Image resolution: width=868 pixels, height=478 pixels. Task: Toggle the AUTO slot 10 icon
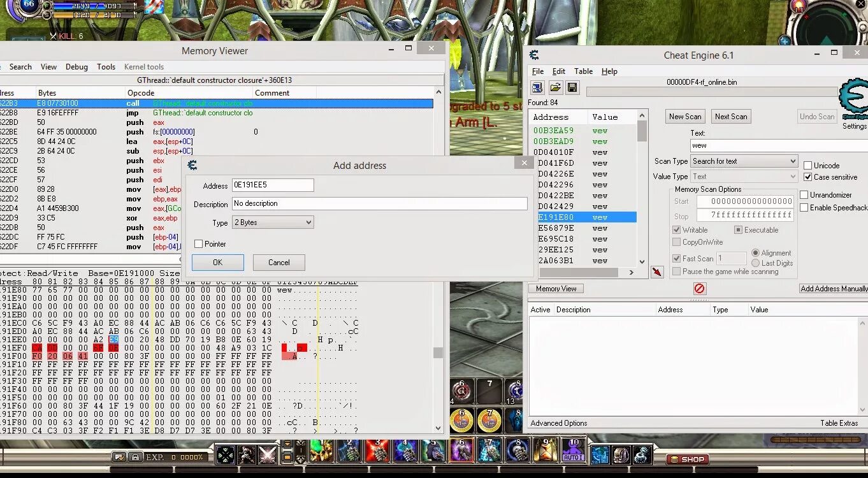point(574,451)
